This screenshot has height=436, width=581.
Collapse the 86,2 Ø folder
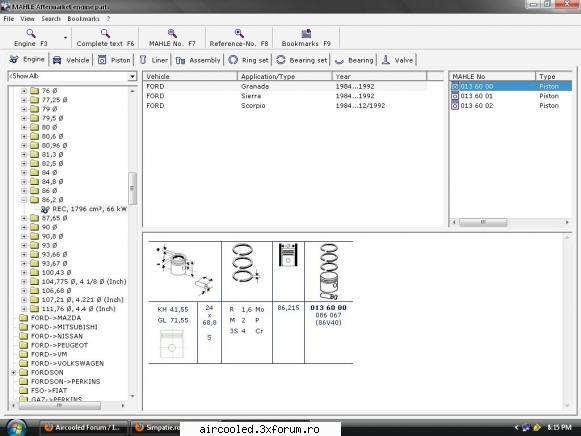click(x=24, y=200)
